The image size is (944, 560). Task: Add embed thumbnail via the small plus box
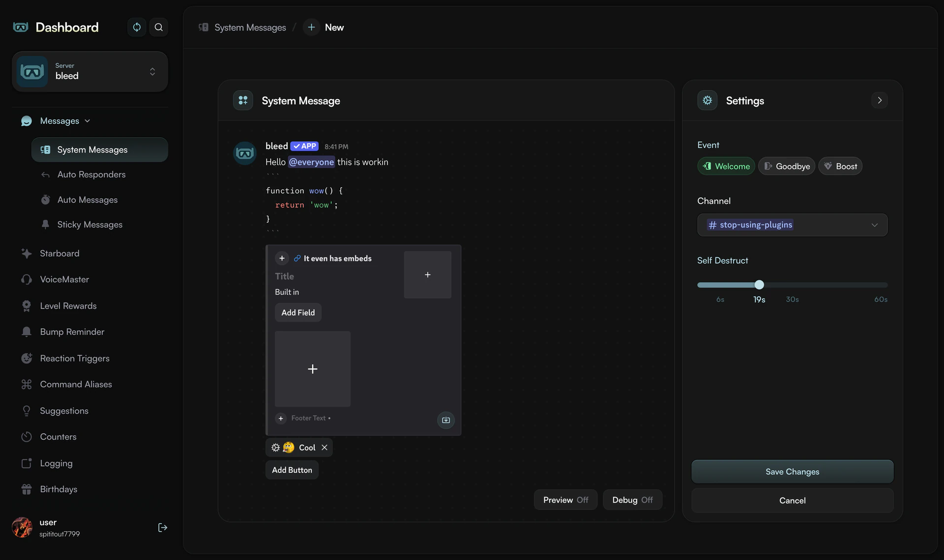pyautogui.click(x=428, y=275)
